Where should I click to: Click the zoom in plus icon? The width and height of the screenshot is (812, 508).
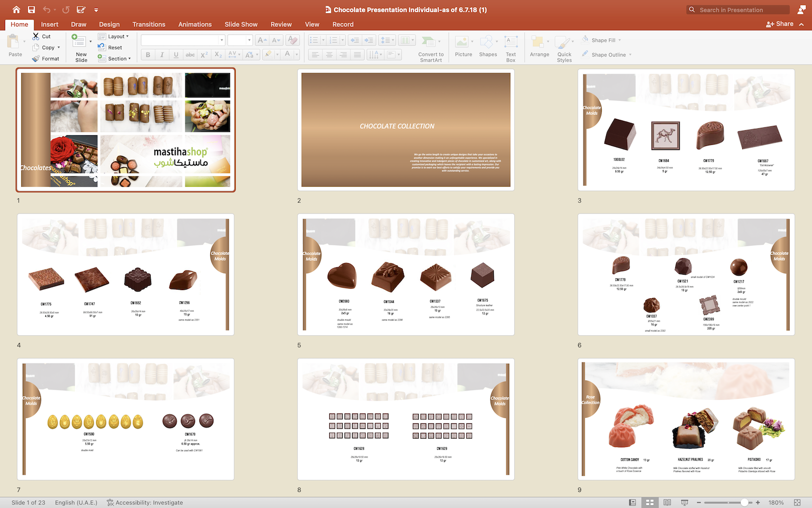[758, 503]
